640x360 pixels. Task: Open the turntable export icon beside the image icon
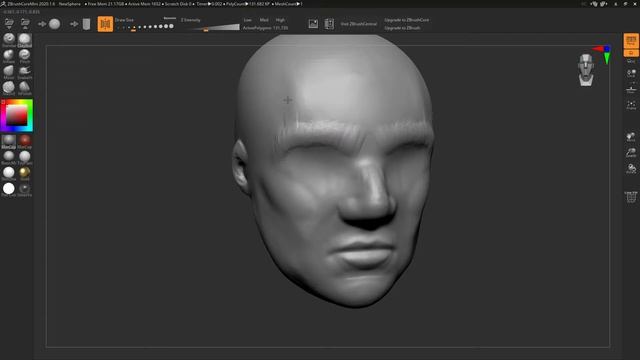[329, 24]
